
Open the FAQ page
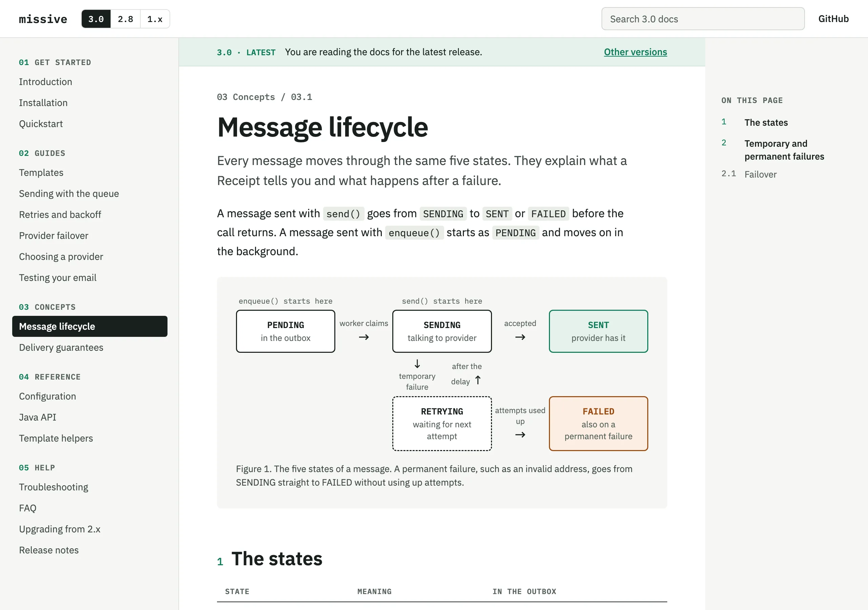[x=27, y=508]
